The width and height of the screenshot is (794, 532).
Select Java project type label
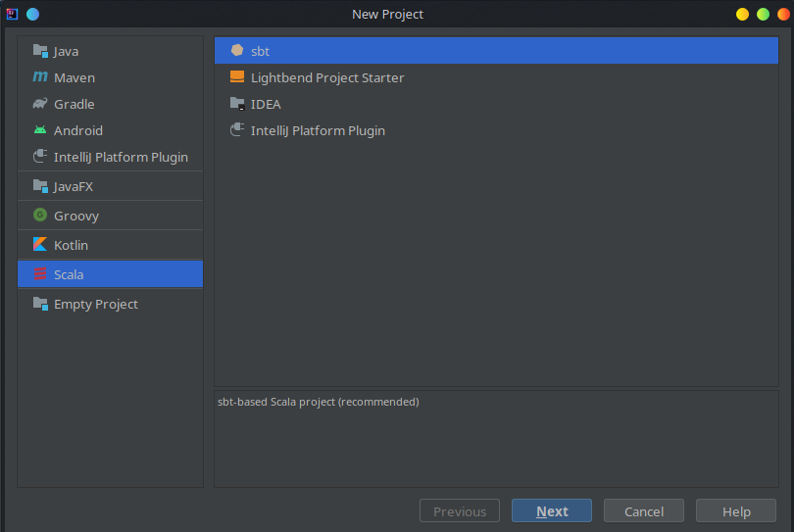click(66, 51)
